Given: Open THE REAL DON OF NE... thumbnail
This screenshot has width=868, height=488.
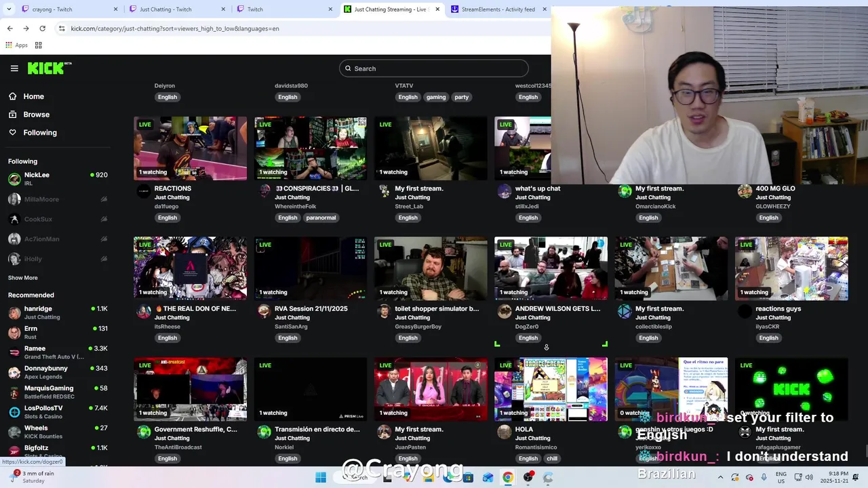Looking at the screenshot, I should click(x=190, y=268).
